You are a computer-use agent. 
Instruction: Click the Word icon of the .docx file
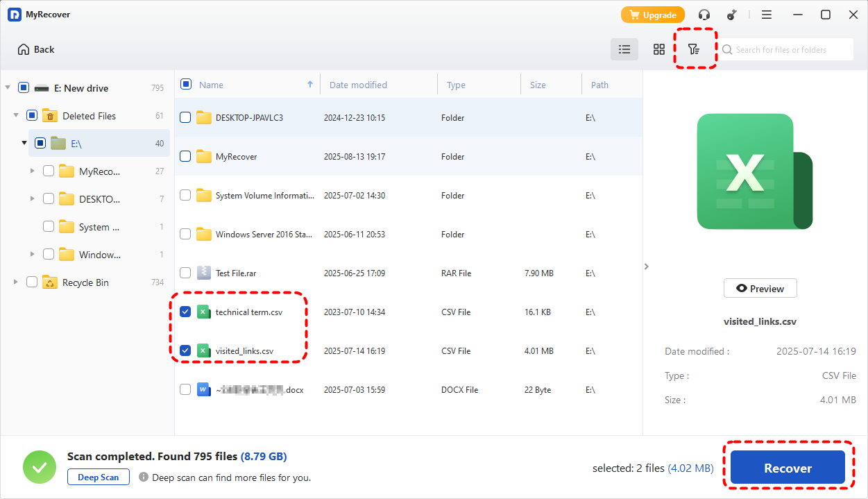[203, 389]
